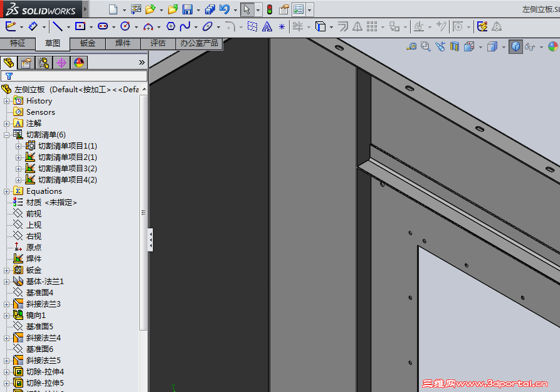Switch to the 特征 tab
This screenshot has height=392, width=560.
pyautogui.click(x=18, y=43)
